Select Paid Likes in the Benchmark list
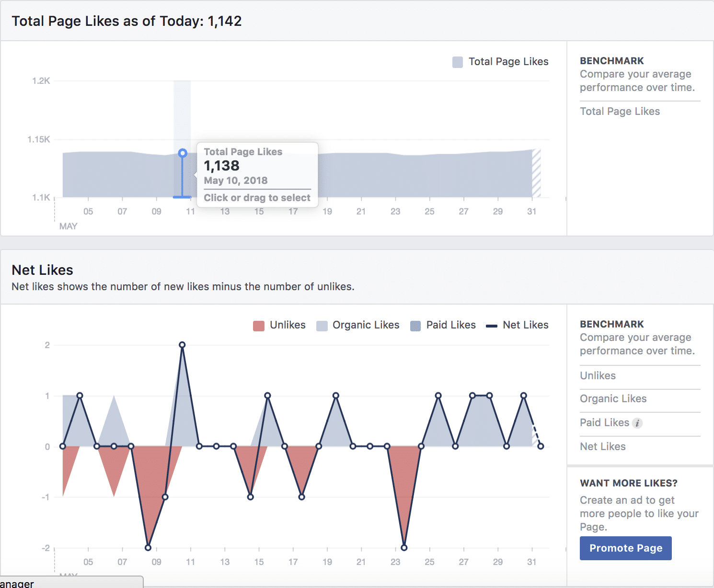 pyautogui.click(x=604, y=422)
